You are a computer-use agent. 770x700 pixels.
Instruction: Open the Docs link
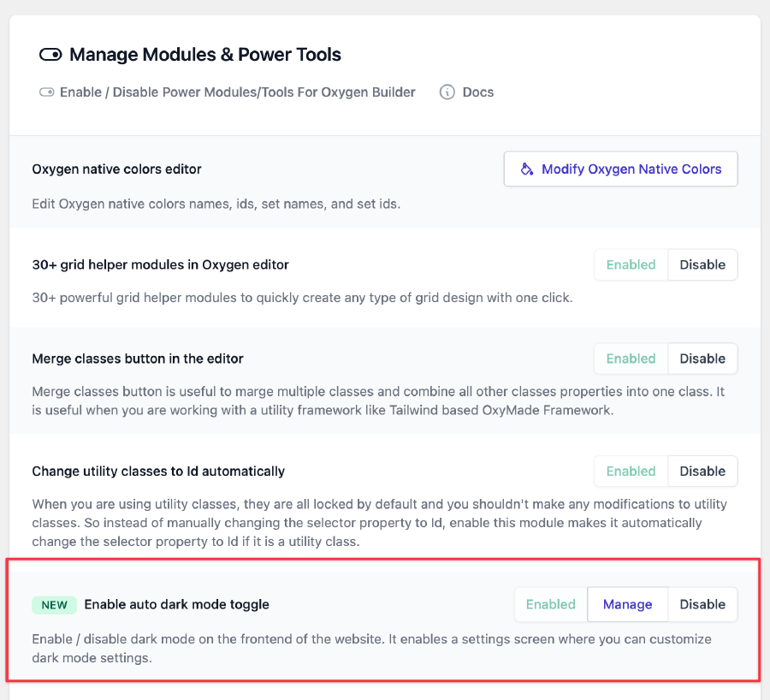[477, 92]
